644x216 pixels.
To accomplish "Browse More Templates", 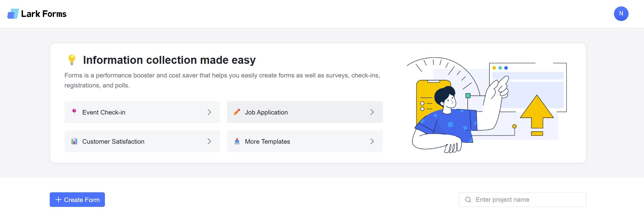I will coord(267,142).
